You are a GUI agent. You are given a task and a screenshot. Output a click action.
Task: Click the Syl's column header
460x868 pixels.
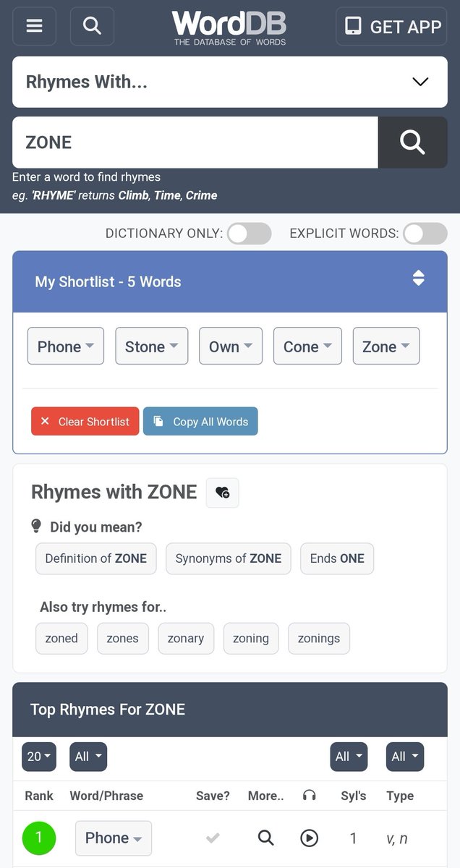[354, 796]
